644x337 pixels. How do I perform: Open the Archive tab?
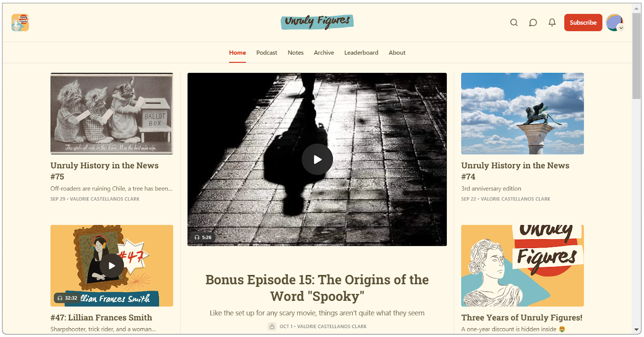[x=324, y=53]
